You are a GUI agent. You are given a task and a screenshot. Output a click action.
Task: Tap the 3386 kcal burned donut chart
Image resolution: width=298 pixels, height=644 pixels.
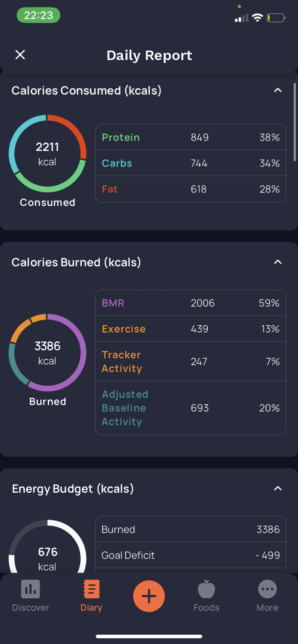(x=48, y=353)
